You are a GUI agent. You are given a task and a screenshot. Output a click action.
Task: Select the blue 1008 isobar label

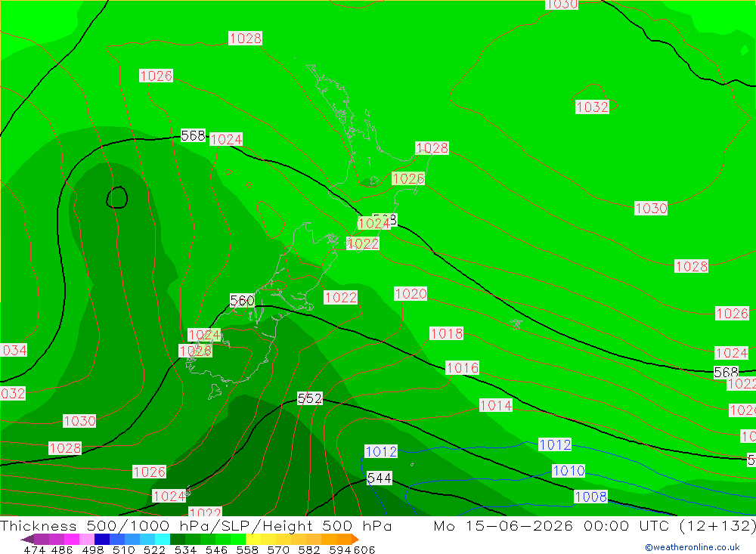590,497
